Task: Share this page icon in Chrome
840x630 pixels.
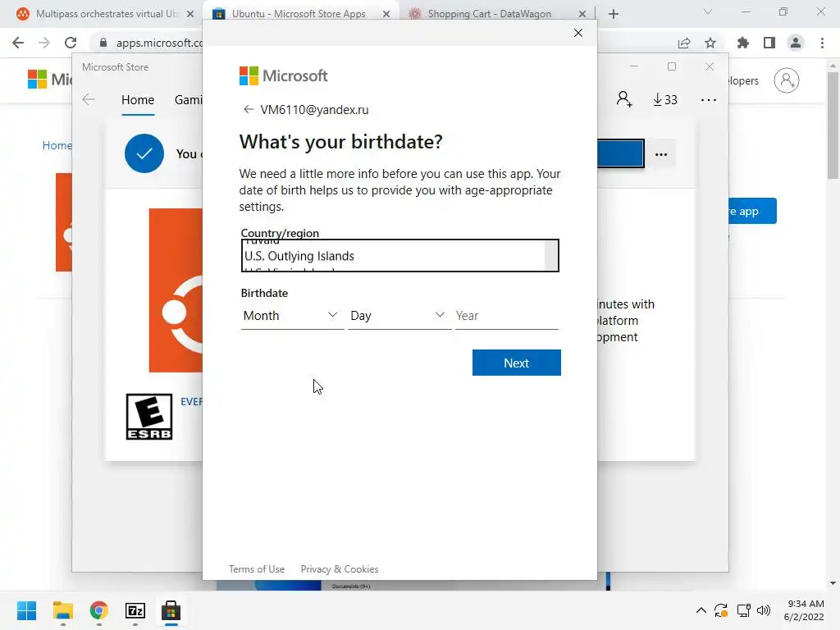Action: point(684,43)
